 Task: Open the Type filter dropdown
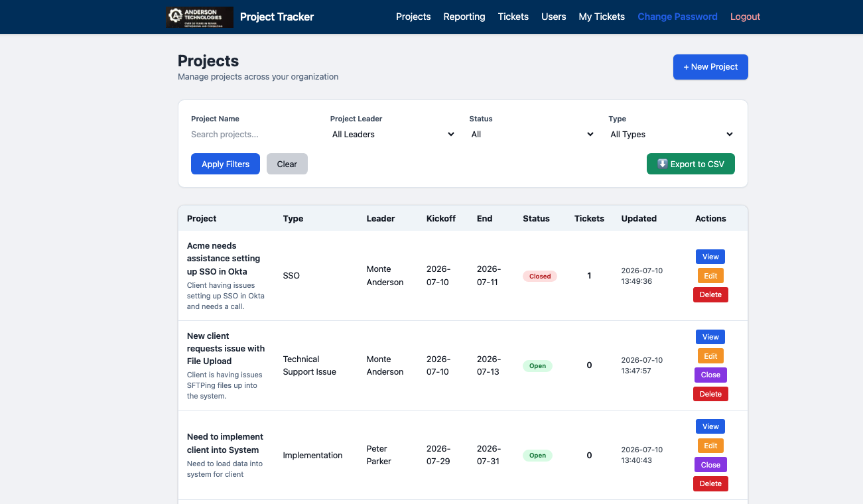click(x=671, y=134)
